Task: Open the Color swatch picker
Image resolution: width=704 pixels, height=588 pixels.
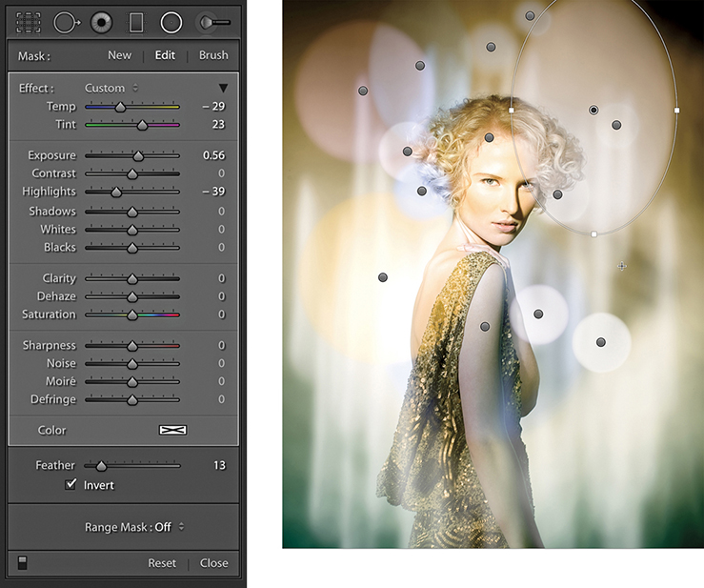Action: (172, 430)
